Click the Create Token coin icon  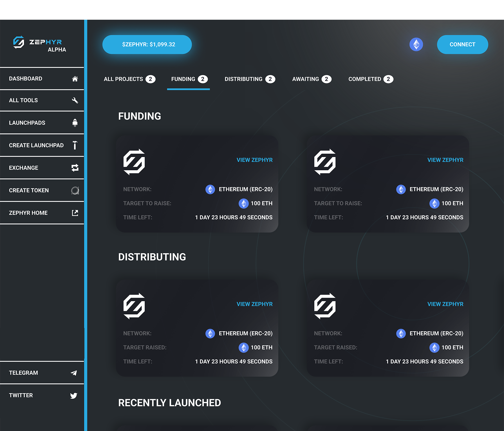coord(75,191)
